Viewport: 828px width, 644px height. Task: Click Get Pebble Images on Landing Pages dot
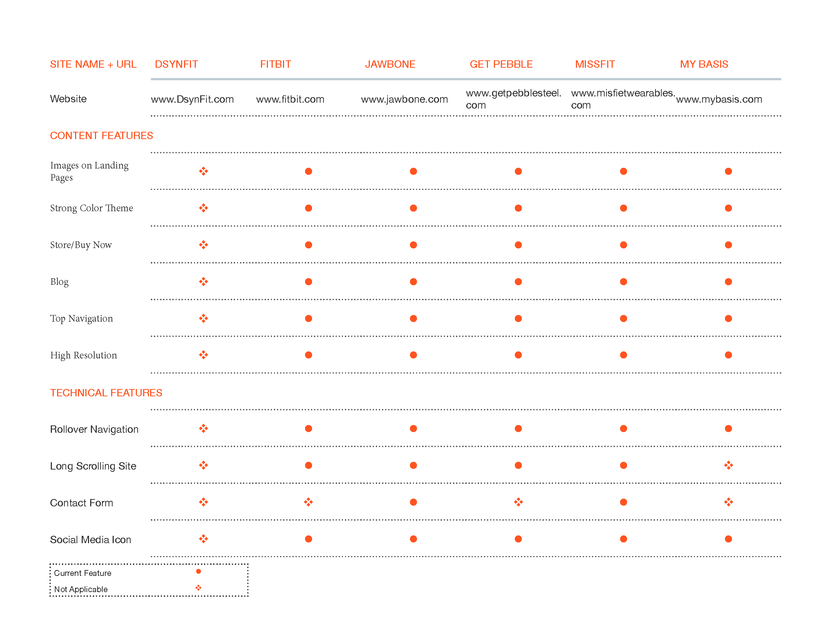[x=518, y=171]
